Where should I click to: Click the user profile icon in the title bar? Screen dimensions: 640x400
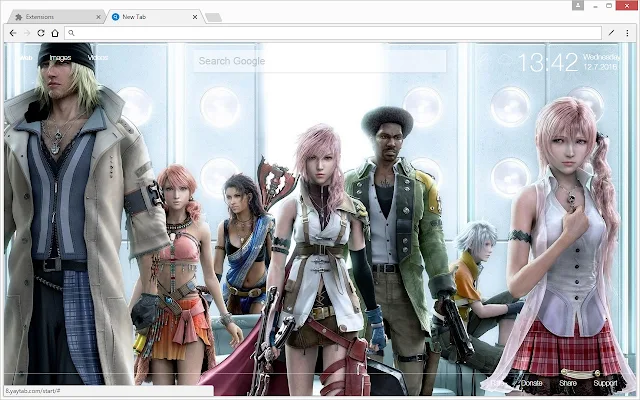coord(578,5)
